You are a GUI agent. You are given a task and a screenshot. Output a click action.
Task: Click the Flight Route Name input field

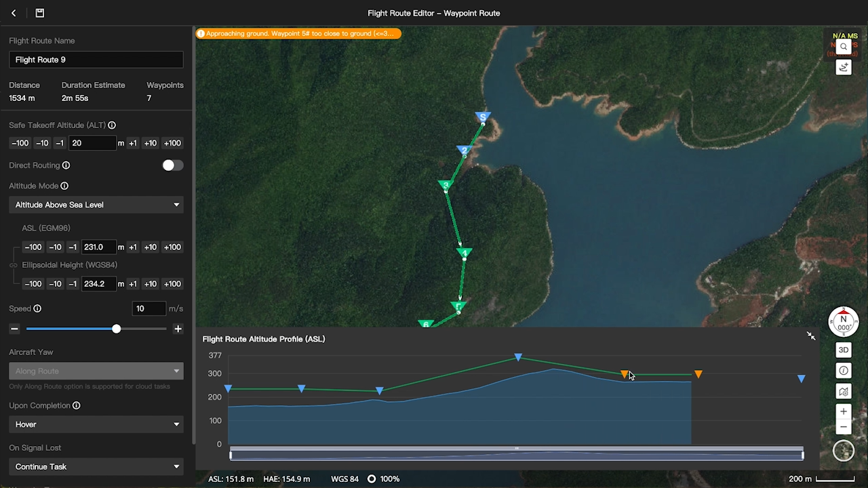point(96,60)
